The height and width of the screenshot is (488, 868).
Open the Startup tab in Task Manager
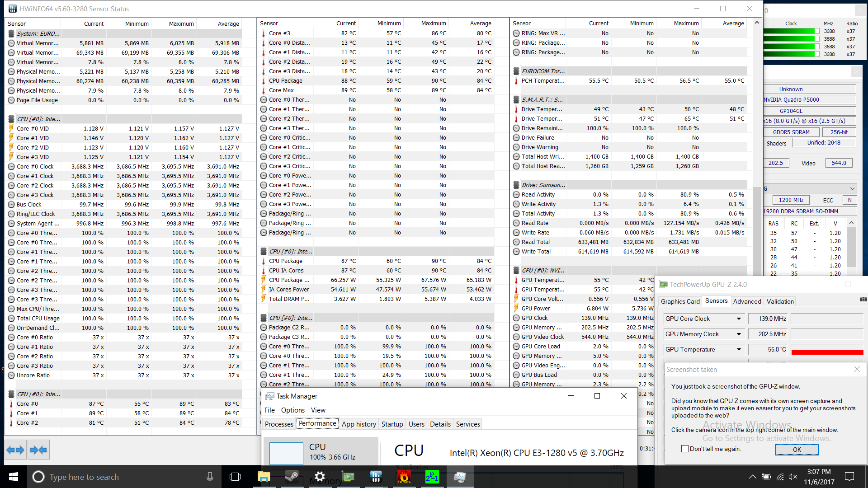coord(392,424)
